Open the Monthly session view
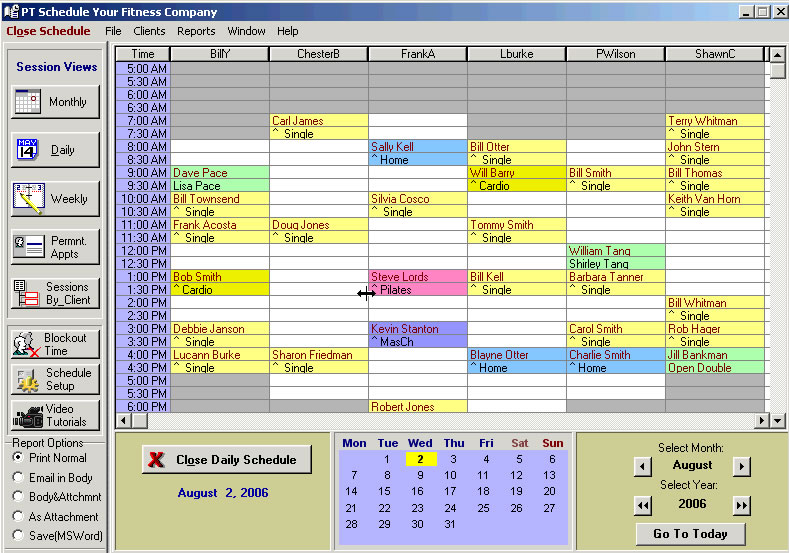Viewport: 789px width, 553px height. coord(56,102)
